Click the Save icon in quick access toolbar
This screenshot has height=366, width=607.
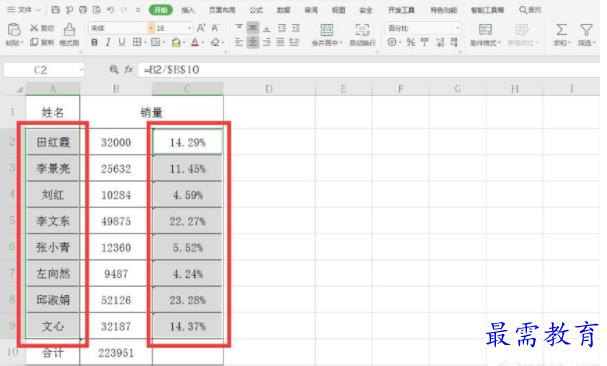tap(56, 10)
